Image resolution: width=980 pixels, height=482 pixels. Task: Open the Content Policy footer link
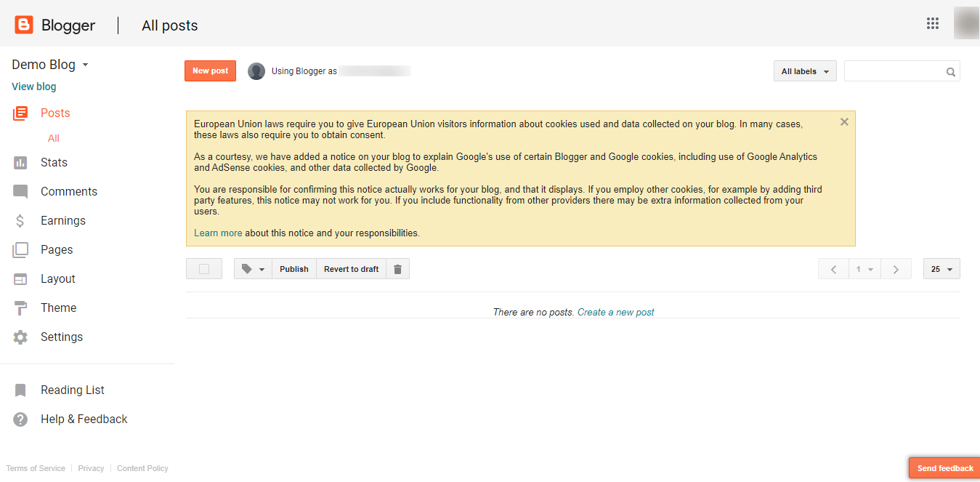point(142,469)
